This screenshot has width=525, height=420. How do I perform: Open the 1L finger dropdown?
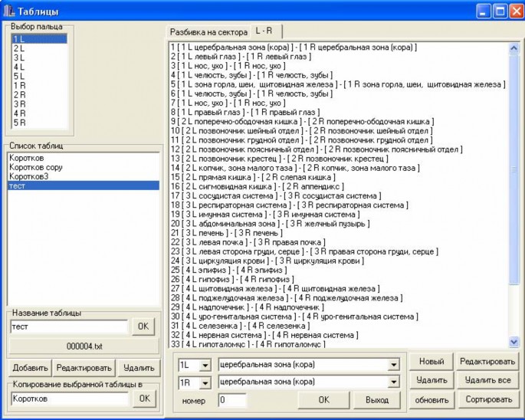pos(205,365)
